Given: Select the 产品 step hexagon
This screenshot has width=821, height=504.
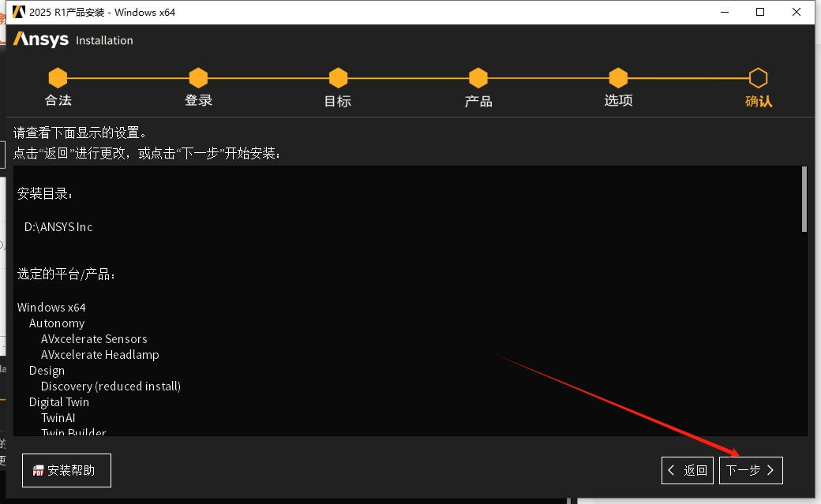Looking at the screenshot, I should 478,78.
